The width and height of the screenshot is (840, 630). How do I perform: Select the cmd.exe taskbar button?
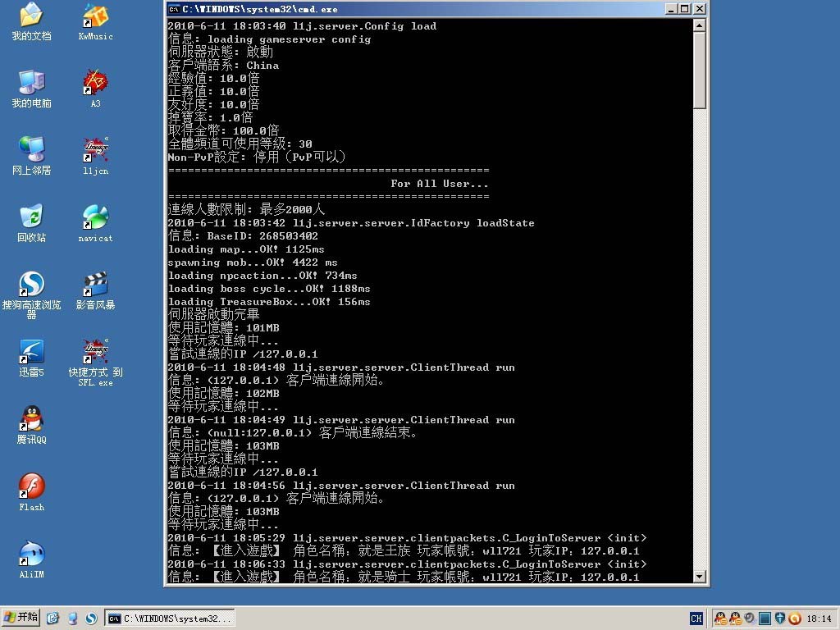click(171, 618)
